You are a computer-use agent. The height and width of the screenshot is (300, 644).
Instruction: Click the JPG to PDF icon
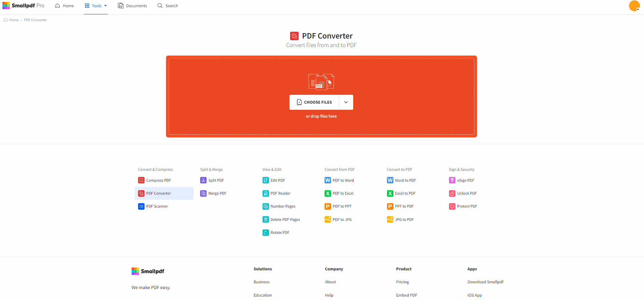tap(390, 220)
